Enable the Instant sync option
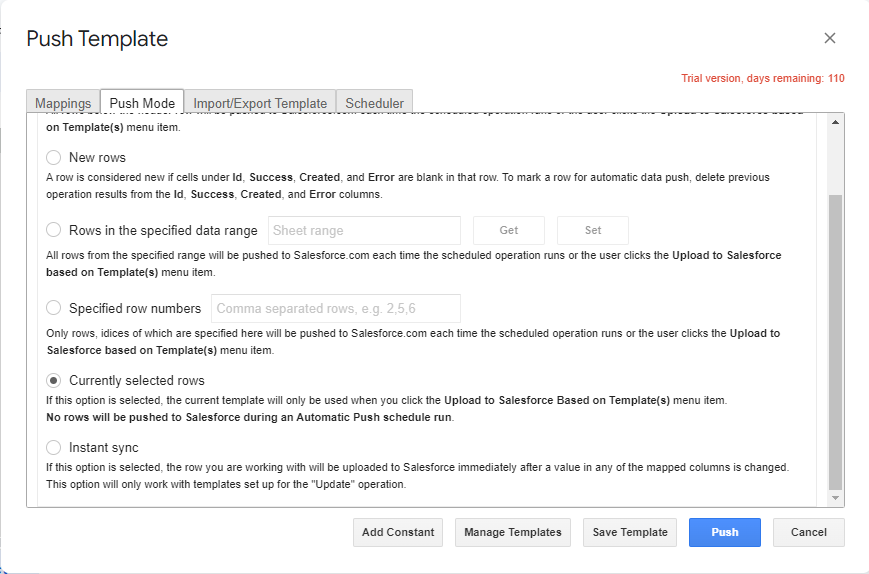Screen dimensions: 869x574 coord(54,448)
